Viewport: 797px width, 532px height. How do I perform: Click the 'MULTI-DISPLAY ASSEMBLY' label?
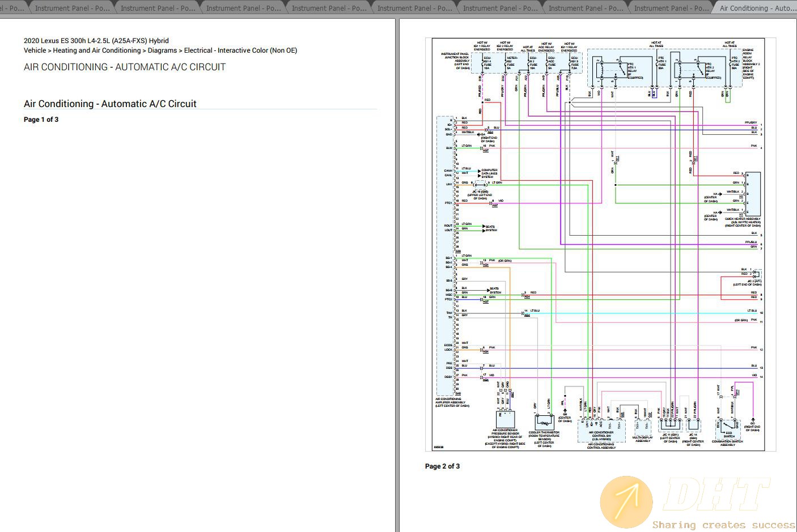pos(643,439)
